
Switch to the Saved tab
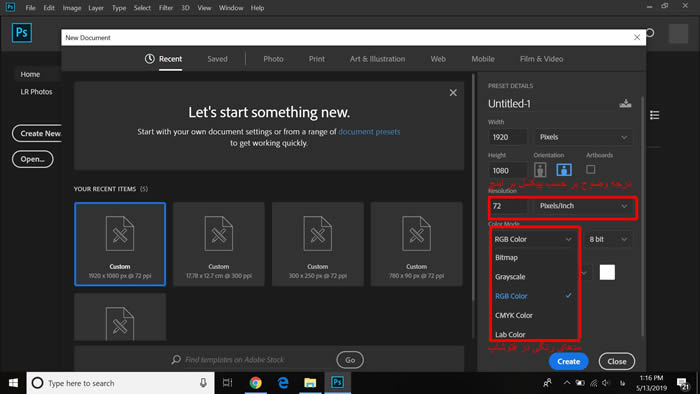tap(217, 59)
